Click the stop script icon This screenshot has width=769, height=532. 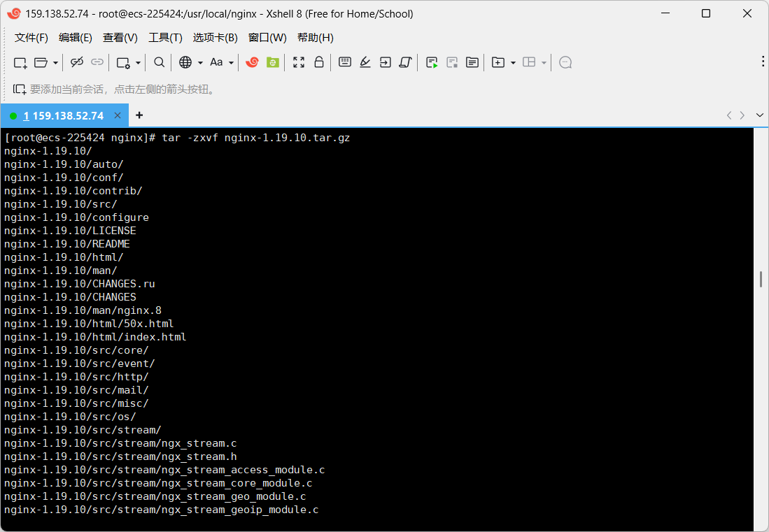click(x=452, y=62)
